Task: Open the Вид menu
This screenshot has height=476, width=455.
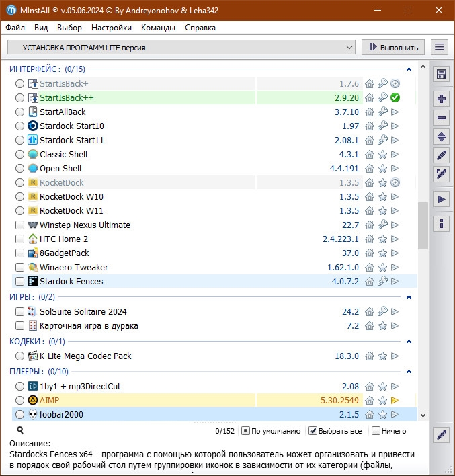Action: pos(41,28)
